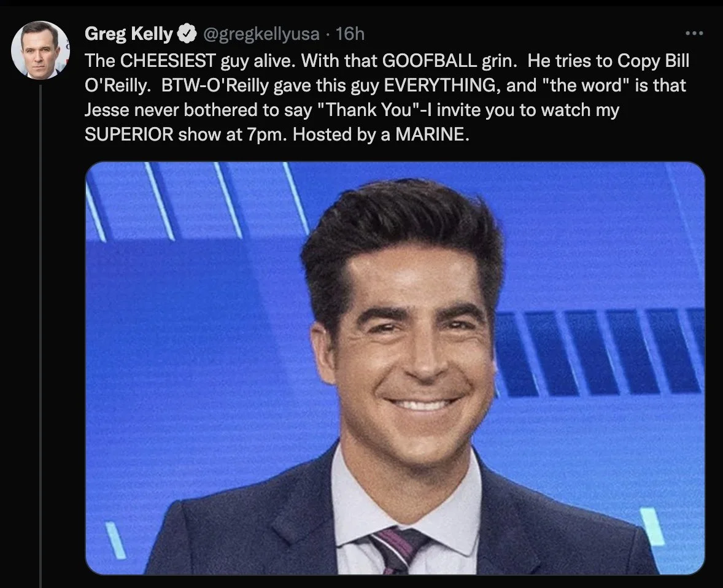Click the 16h timestamp
The image size is (723, 588).
click(350, 34)
